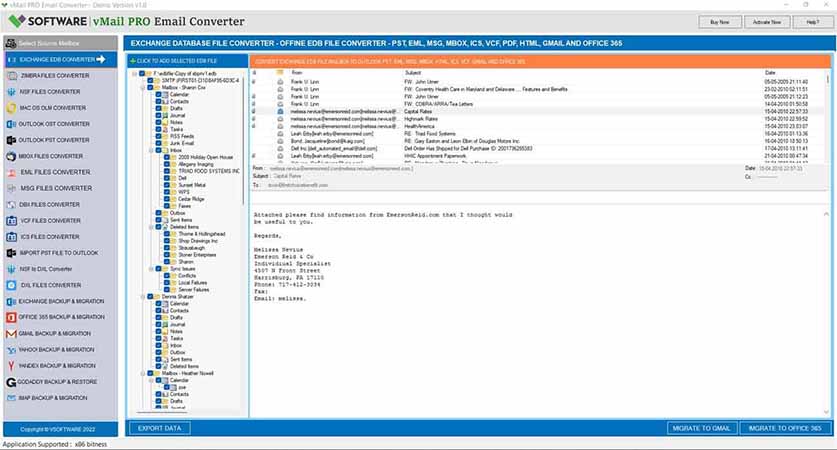Click the Outlook OST Converter icon
The image size is (837, 450).
pyautogui.click(x=11, y=124)
